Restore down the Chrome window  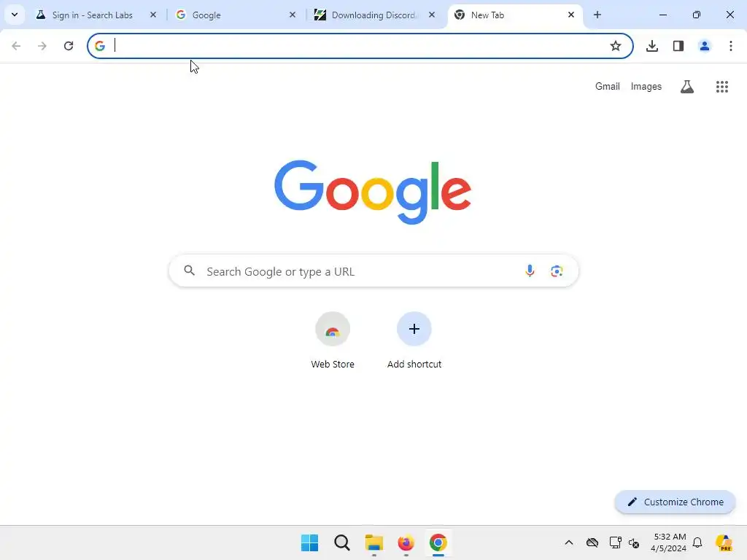click(x=697, y=15)
